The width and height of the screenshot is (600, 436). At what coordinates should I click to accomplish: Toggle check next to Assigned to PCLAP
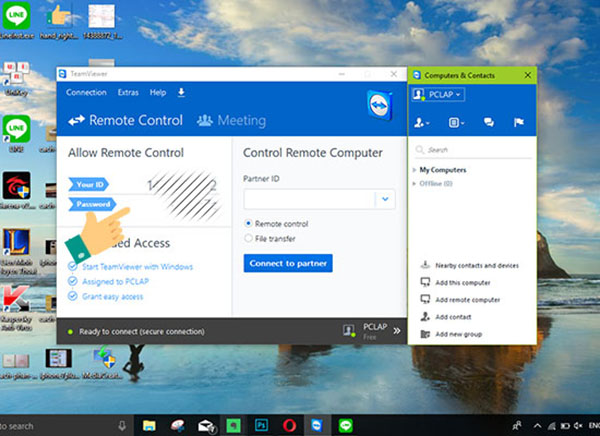tap(72, 281)
